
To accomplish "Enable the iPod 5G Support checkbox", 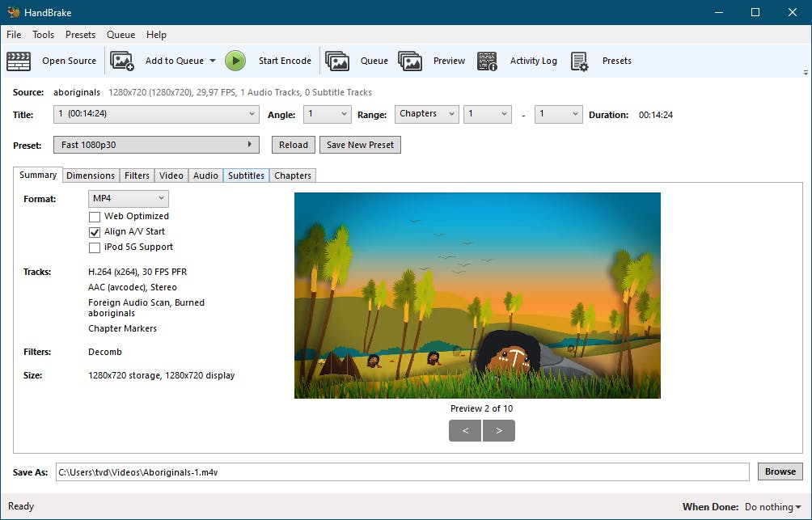I will point(95,247).
